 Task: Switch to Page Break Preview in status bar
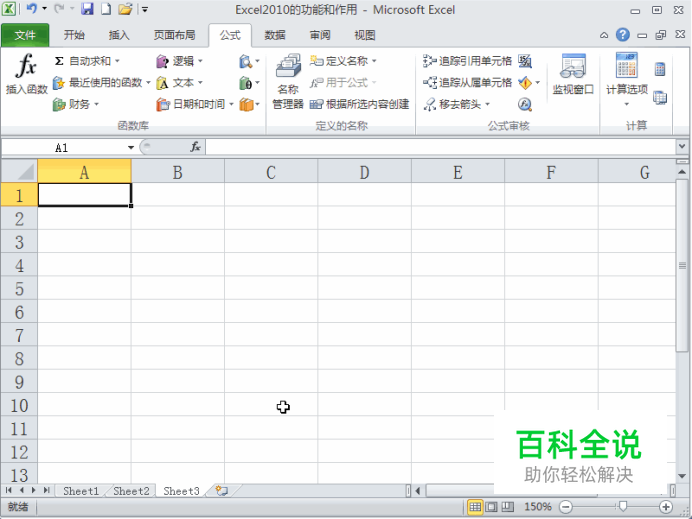tap(508, 507)
